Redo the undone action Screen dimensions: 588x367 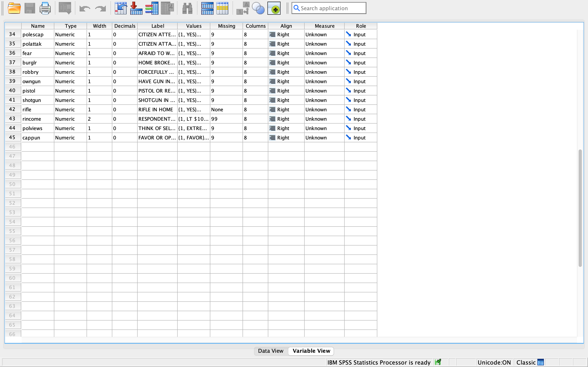(100, 8)
